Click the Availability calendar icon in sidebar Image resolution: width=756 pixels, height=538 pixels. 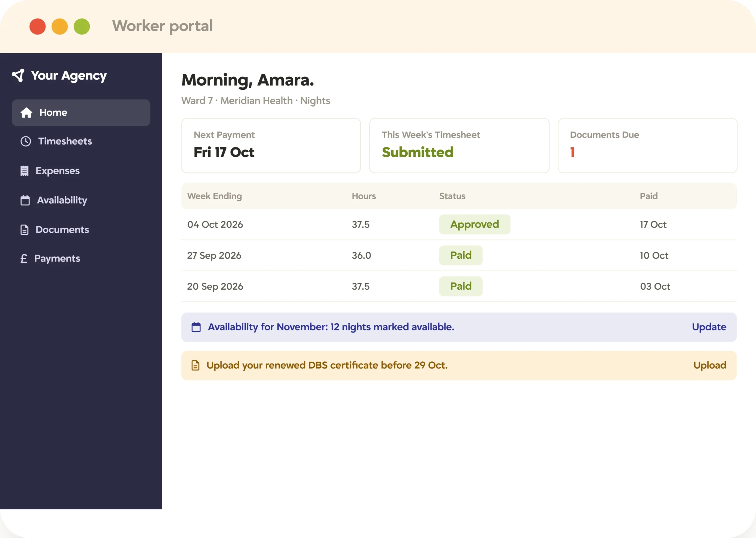click(x=25, y=200)
